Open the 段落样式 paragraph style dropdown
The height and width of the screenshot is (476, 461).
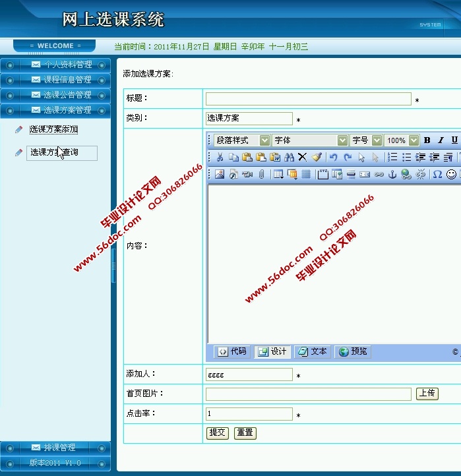[x=242, y=140]
